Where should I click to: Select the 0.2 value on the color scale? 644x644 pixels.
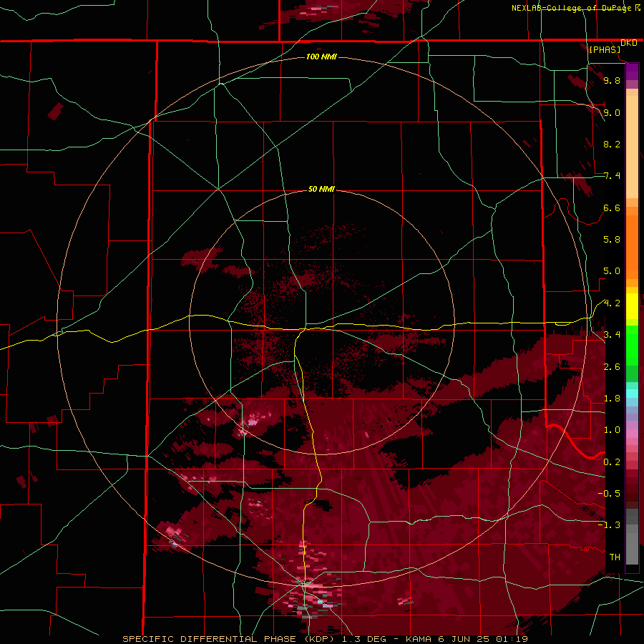point(612,462)
